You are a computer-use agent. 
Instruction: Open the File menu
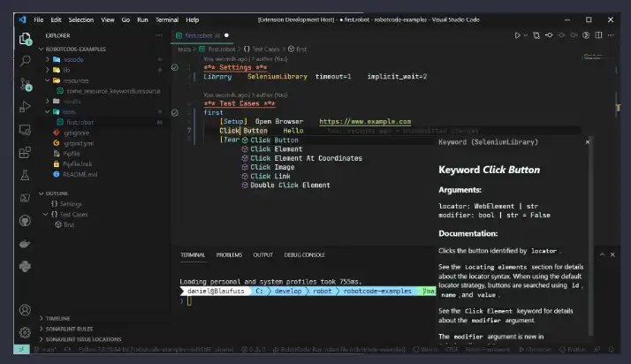(39, 19)
